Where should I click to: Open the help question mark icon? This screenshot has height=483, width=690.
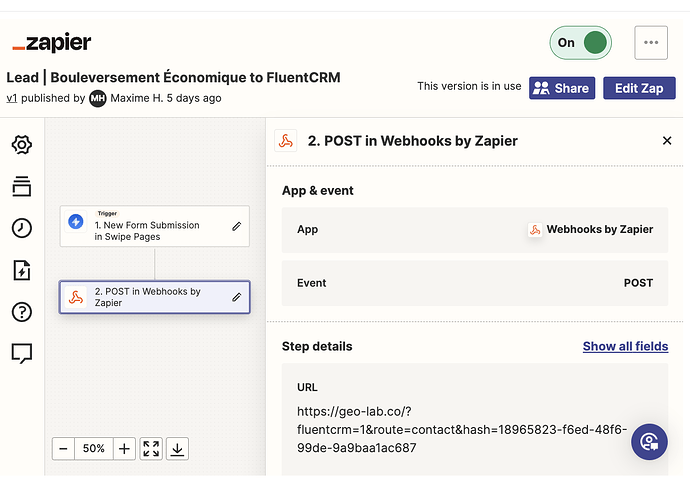[21, 311]
